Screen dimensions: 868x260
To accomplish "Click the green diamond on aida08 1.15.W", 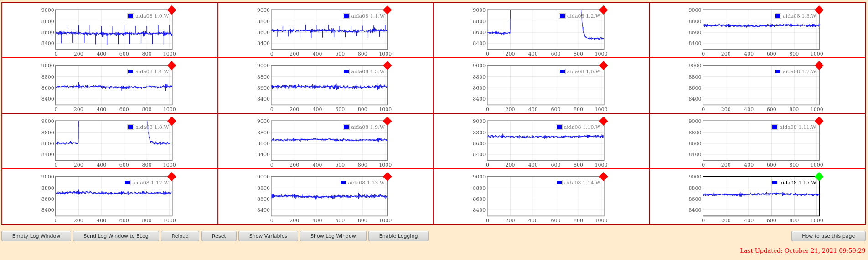I will click(819, 177).
